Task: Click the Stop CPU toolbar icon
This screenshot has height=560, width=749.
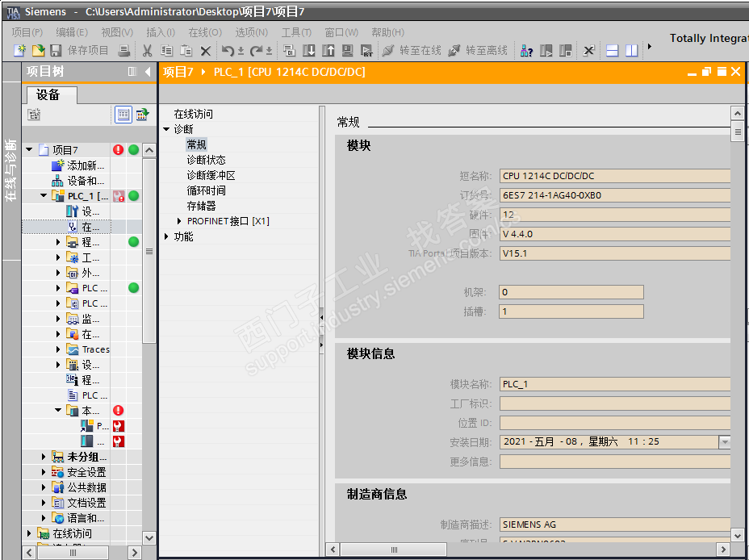Action: [566, 50]
